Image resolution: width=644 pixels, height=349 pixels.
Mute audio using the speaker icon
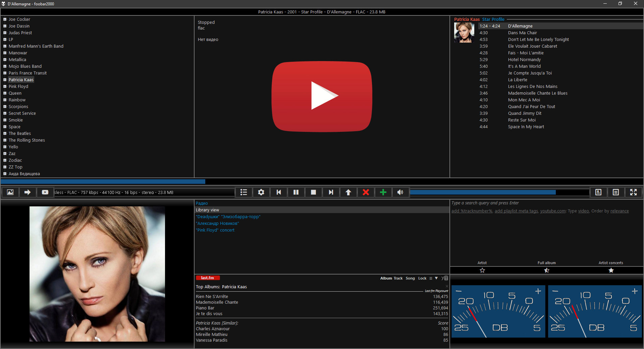(400, 192)
